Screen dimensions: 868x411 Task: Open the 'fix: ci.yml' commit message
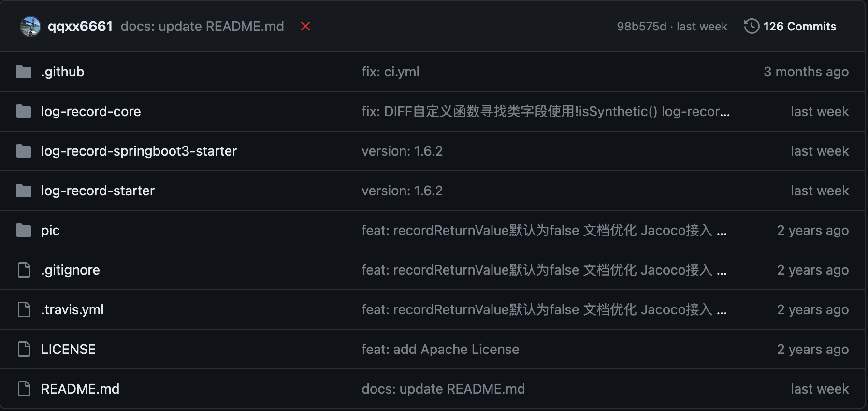[391, 72]
